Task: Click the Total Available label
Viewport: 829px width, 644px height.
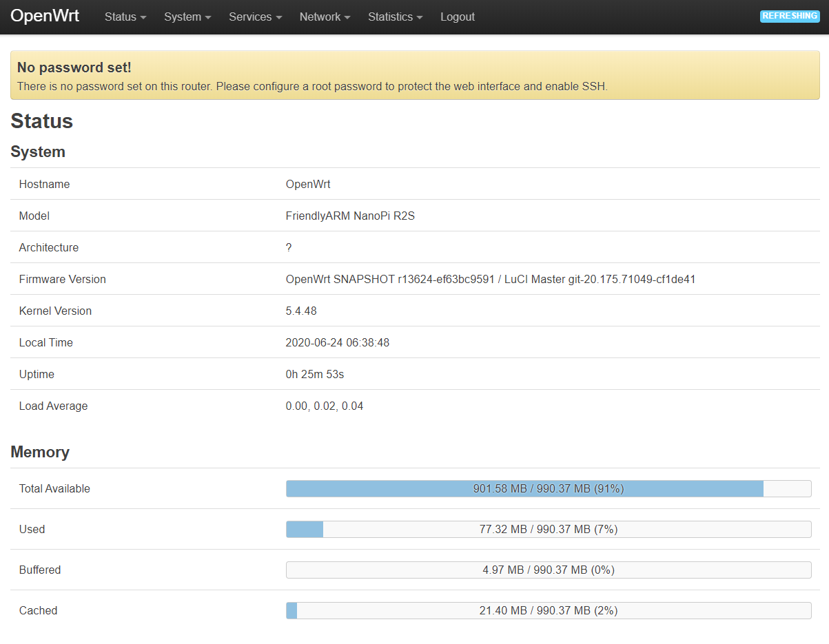Action: (54, 489)
